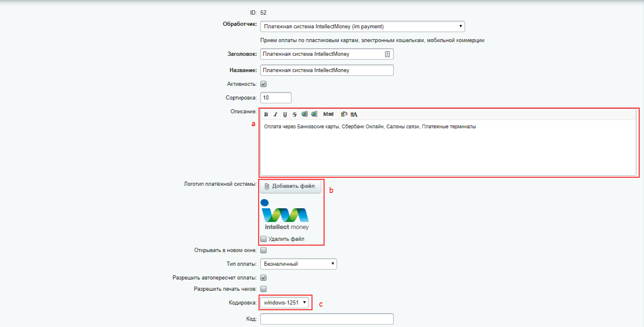Click the Логотип платёжной системы label
Screen dimensions: 644x327
220,184
